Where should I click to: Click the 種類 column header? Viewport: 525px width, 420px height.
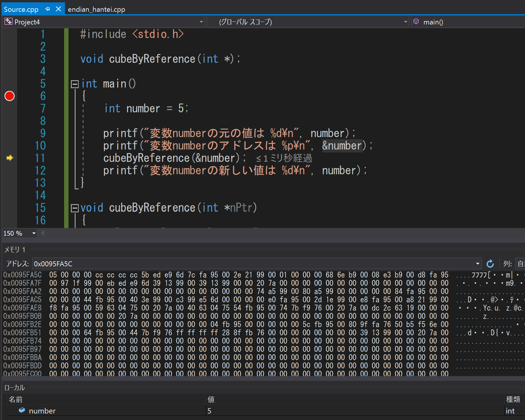[513, 399]
